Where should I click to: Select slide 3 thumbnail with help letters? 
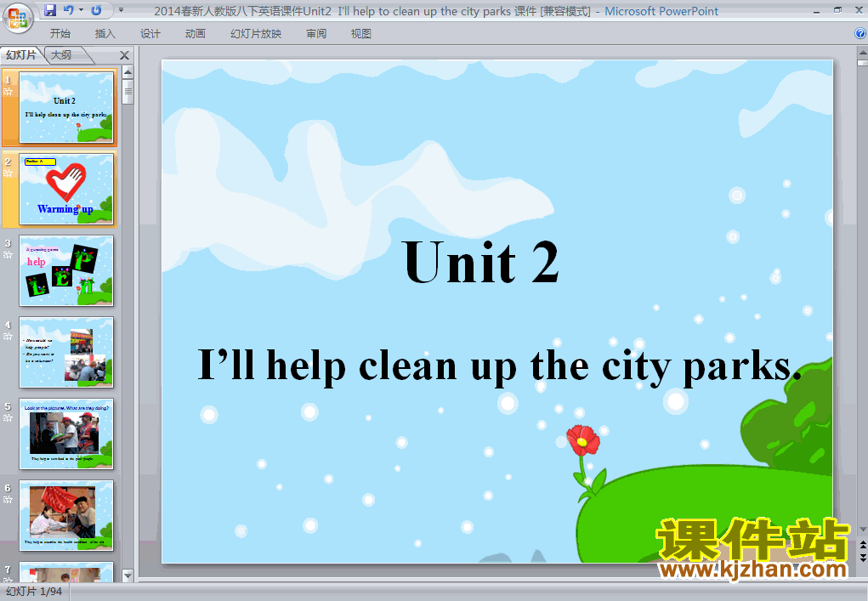coord(66,270)
